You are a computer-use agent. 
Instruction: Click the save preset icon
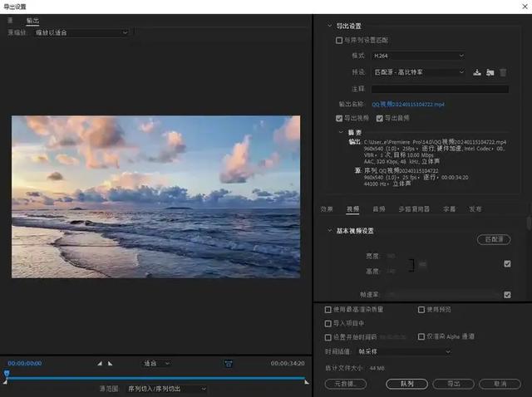pyautogui.click(x=477, y=72)
